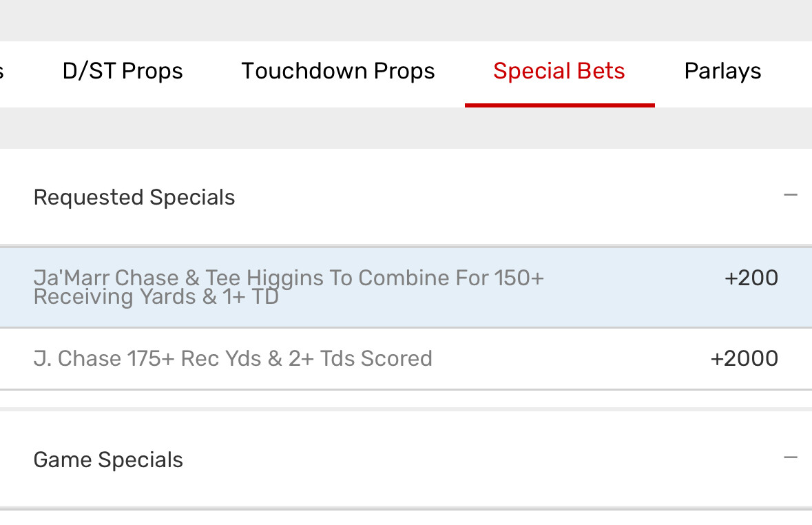Click the word Parlays in the tab bar
Screen dimensions: 812x525
[x=722, y=71]
